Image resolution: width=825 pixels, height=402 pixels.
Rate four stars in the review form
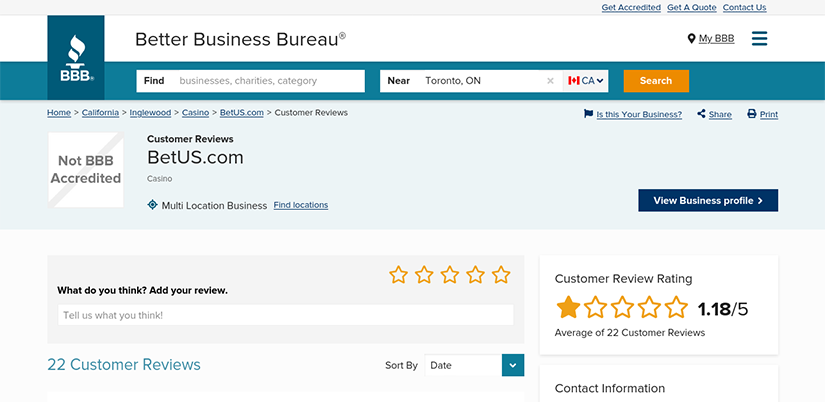(x=476, y=275)
